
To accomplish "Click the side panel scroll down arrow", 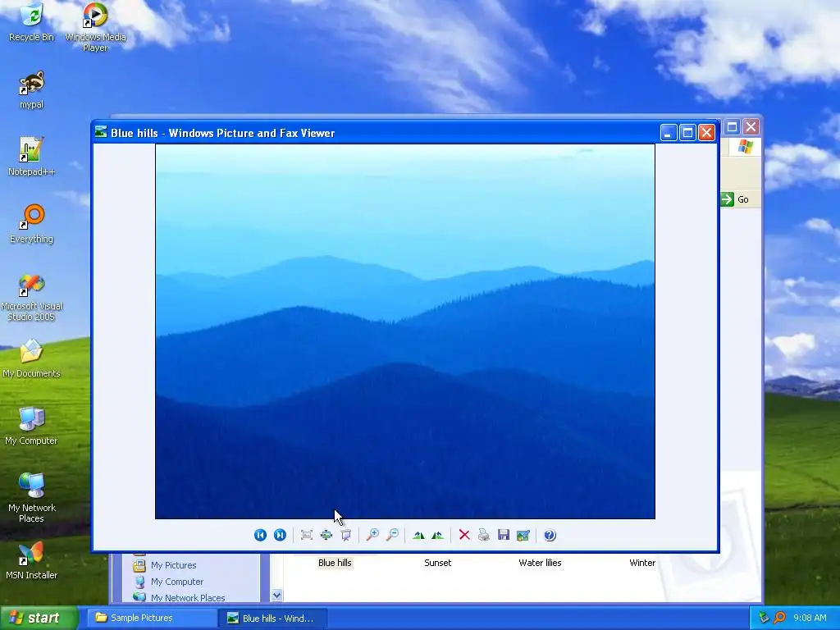I will pos(276,595).
